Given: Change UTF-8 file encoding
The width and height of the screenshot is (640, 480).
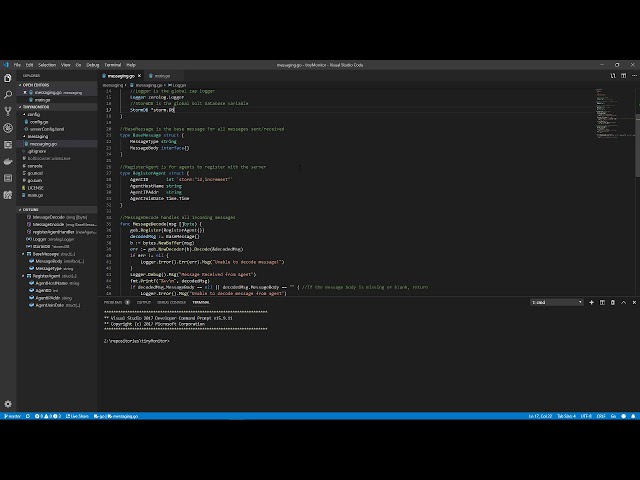Looking at the screenshot, I should coord(586,416).
